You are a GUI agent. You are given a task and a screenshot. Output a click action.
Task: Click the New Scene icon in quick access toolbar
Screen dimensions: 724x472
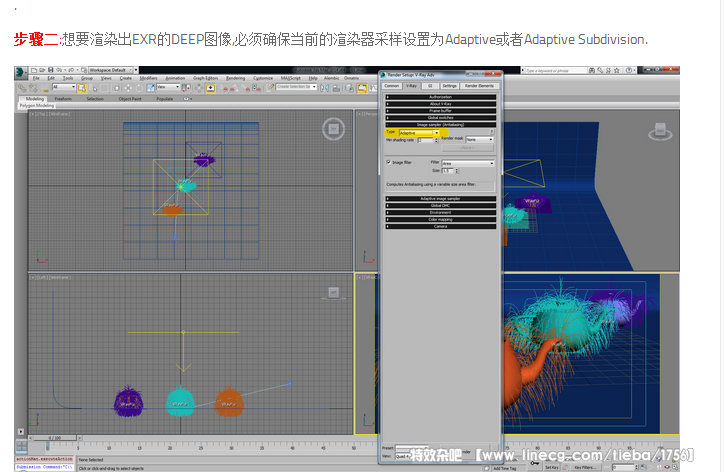click(34, 70)
